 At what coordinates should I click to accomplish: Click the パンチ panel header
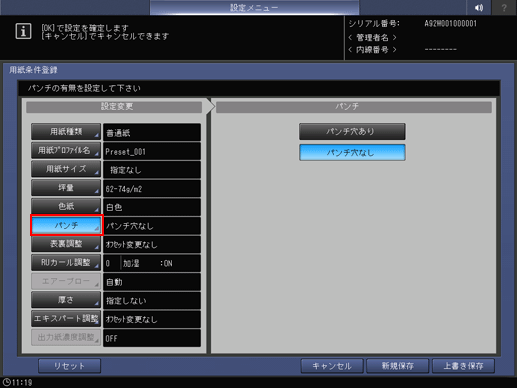tap(354, 107)
